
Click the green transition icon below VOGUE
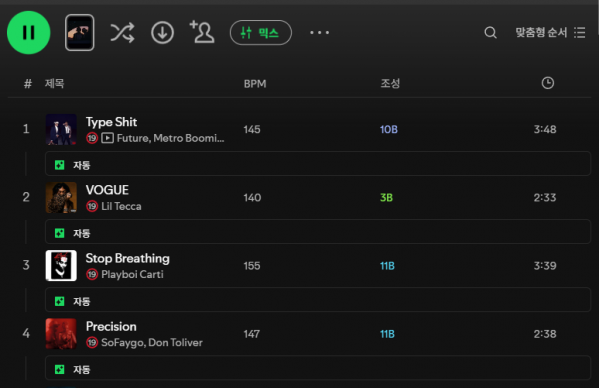coord(60,233)
